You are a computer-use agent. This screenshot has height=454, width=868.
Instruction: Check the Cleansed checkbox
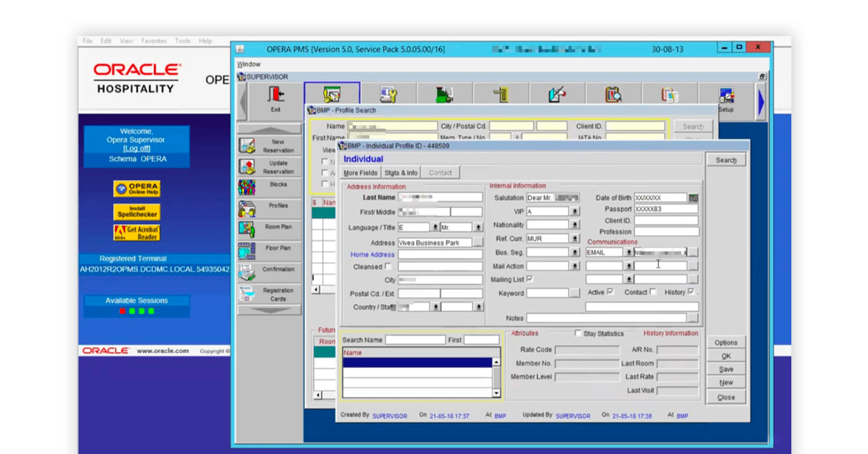388,267
